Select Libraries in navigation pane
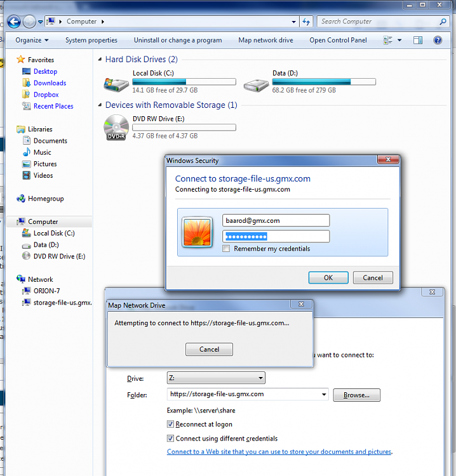The width and height of the screenshot is (456, 476). pos(40,129)
